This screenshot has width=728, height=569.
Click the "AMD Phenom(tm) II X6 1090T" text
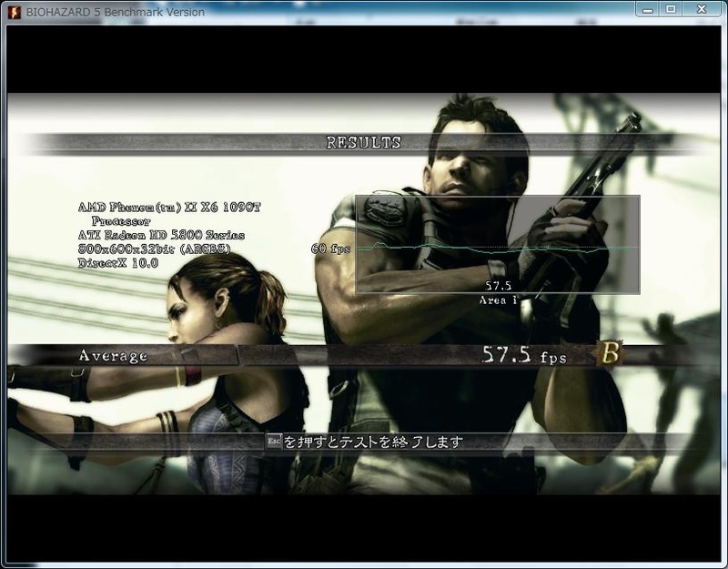click(x=169, y=208)
